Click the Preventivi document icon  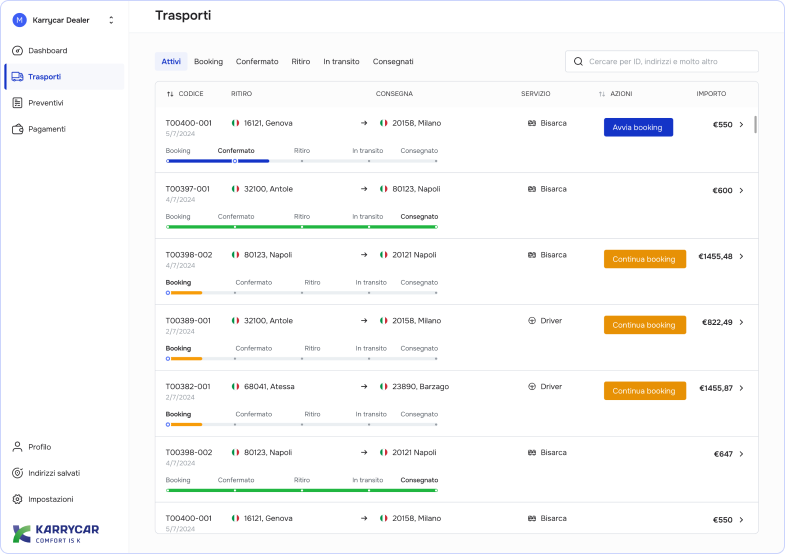(x=18, y=103)
